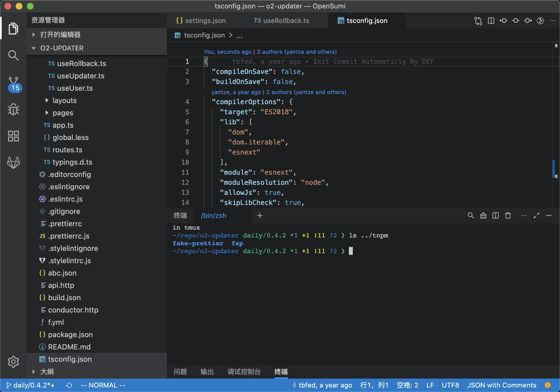Screen dimensions: 560x392
Task: Open the GitLab fox icon view
Action: click(13, 162)
